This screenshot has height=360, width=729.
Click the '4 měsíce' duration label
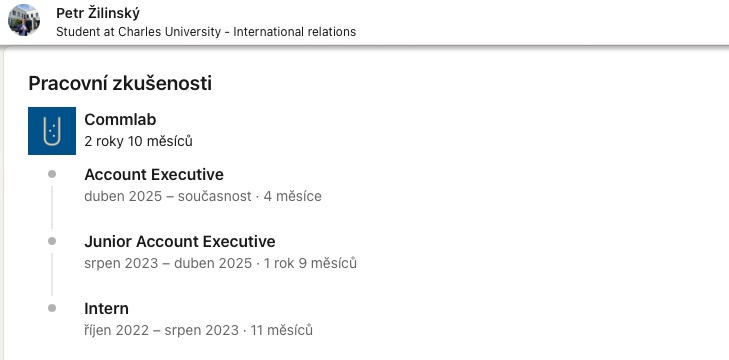pos(292,196)
